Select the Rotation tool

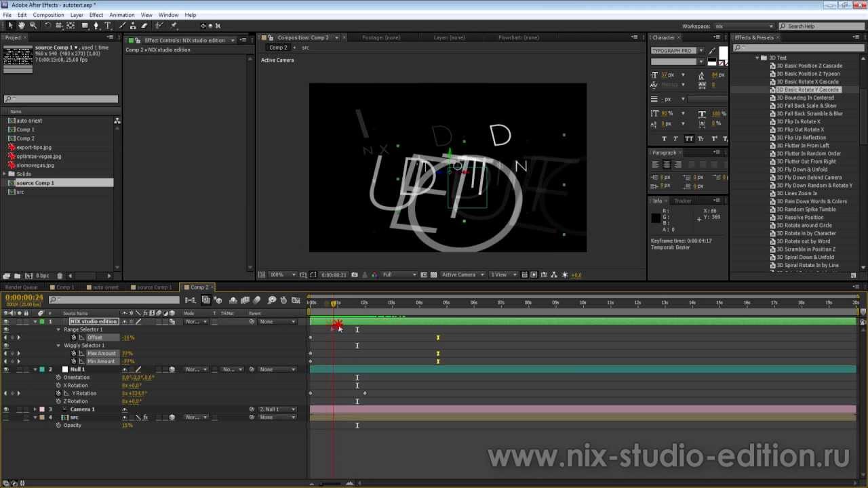pyautogui.click(x=47, y=26)
